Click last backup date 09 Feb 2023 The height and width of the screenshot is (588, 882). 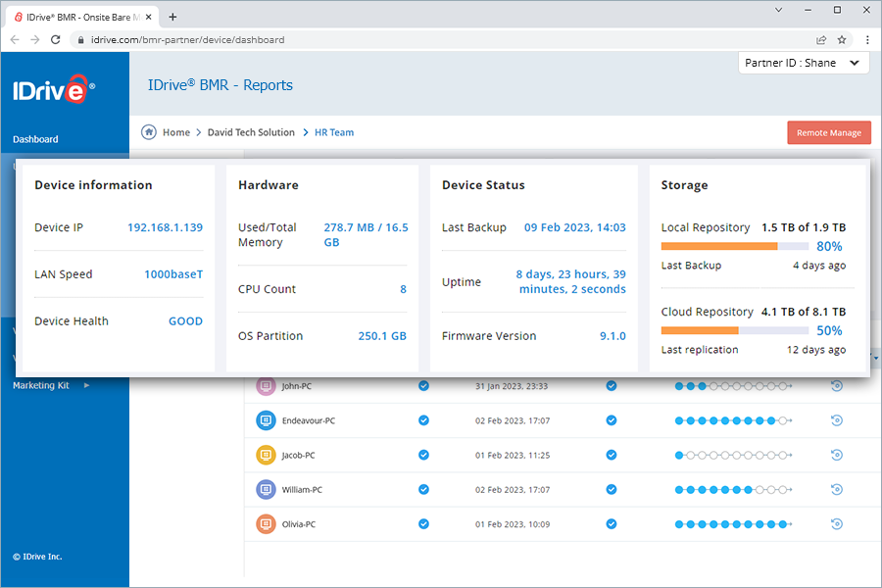tap(575, 227)
